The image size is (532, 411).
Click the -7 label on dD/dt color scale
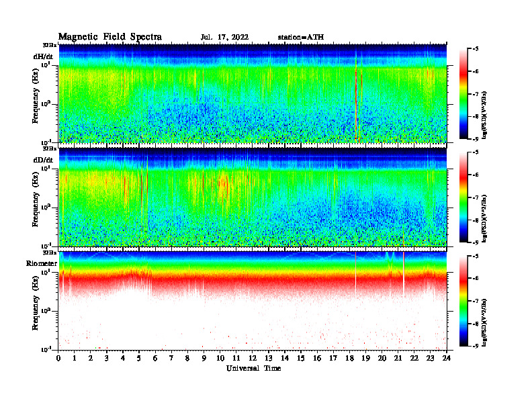[x=476, y=197]
